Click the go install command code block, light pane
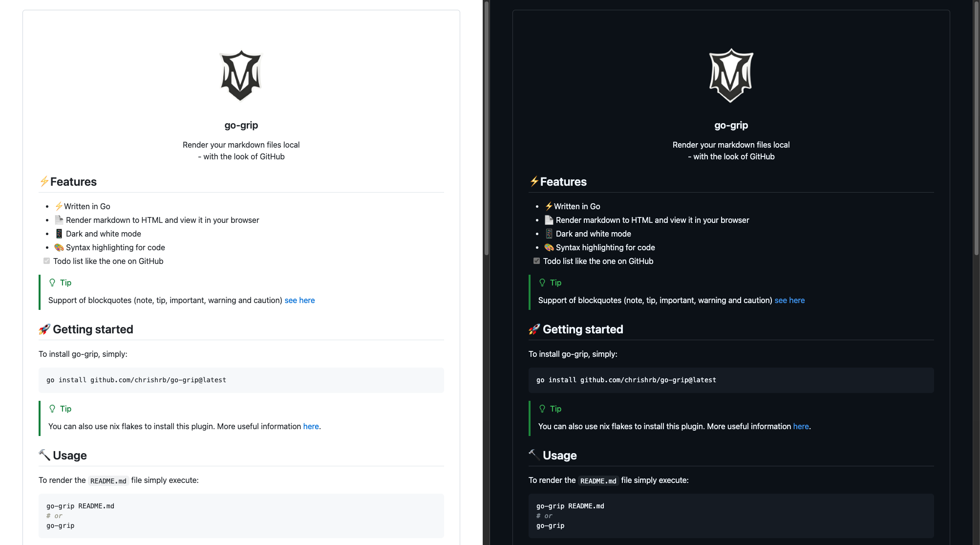The height and width of the screenshot is (545, 980). 241,380
